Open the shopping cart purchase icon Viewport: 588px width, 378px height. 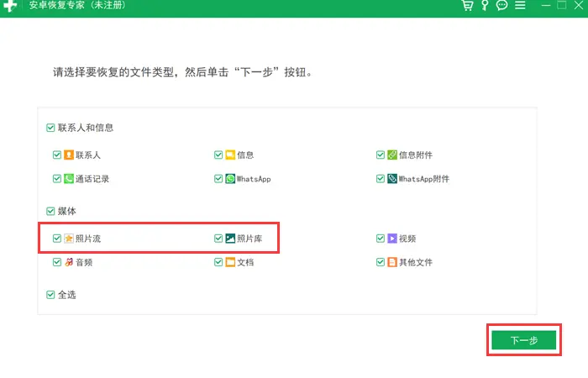click(x=467, y=5)
